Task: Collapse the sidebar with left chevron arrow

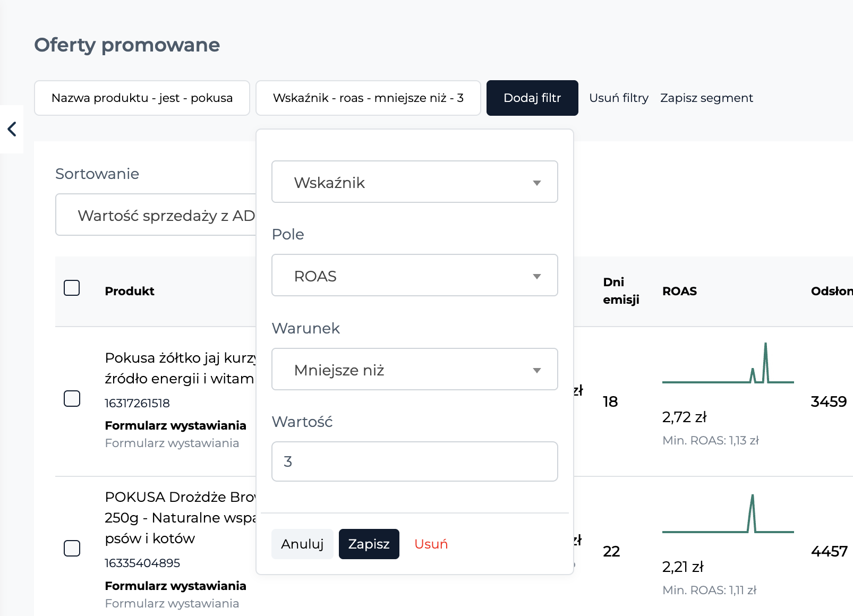Action: [x=12, y=129]
